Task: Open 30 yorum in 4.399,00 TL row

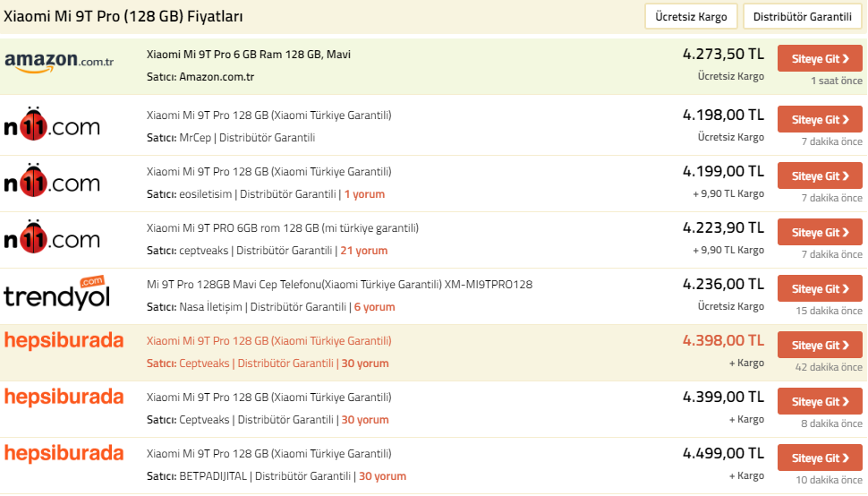Action: click(365, 420)
